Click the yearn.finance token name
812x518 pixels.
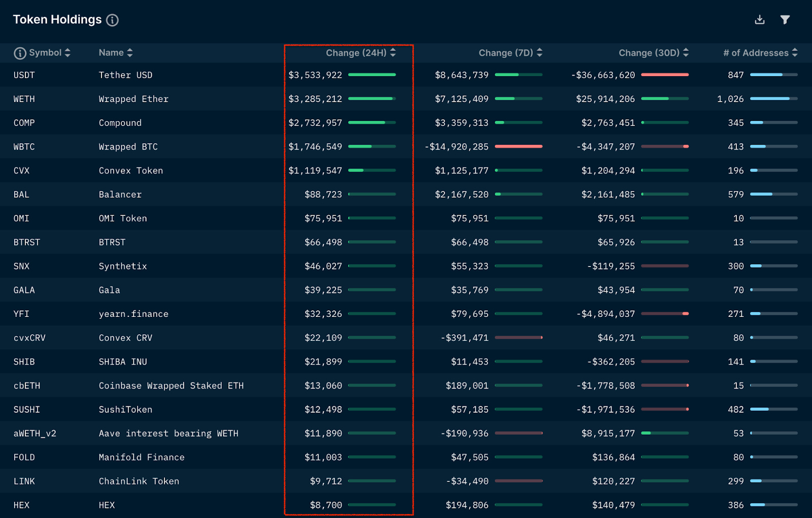point(133,314)
